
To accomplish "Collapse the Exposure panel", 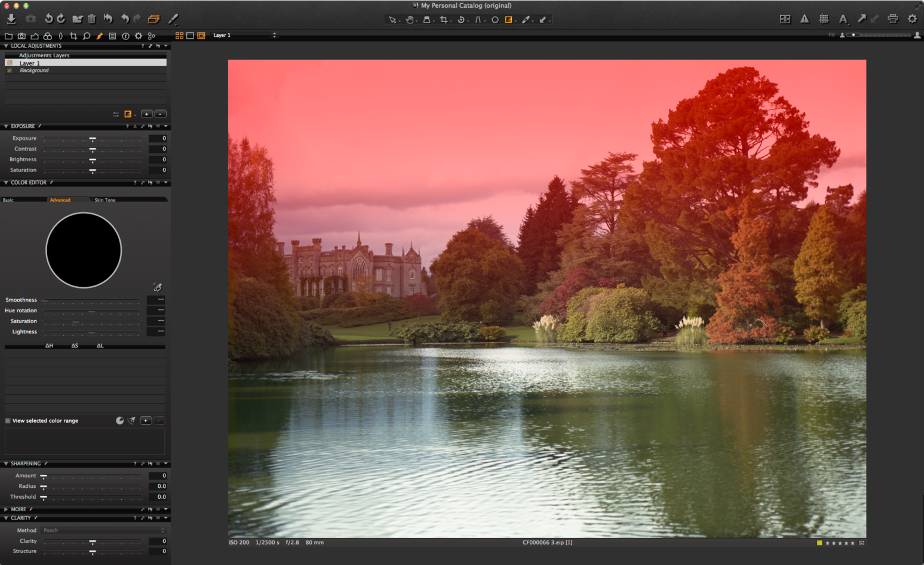I will point(5,126).
